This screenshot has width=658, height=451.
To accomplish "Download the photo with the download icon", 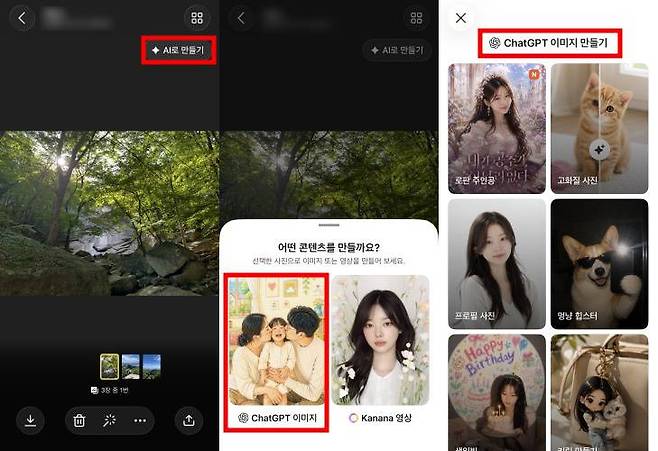I will coord(30,420).
